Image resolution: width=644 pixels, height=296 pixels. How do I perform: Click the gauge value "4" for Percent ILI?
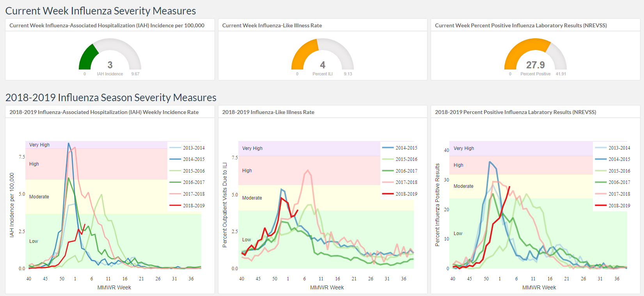coord(323,65)
